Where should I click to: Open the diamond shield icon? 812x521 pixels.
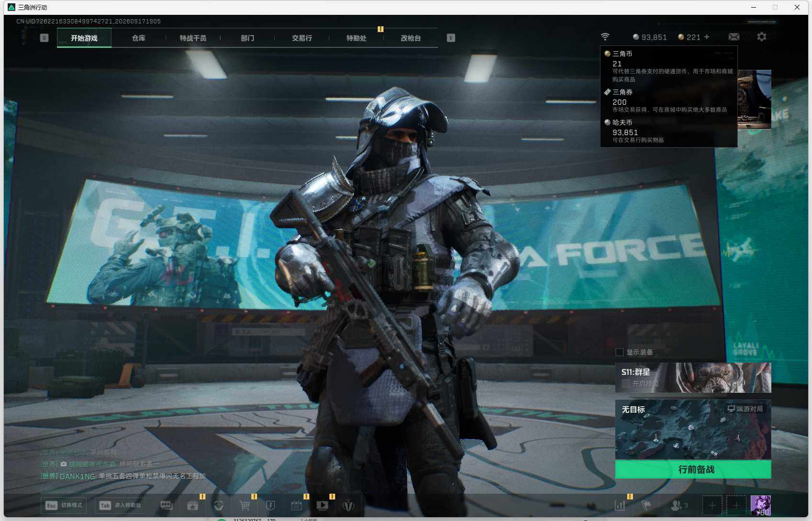[219, 506]
